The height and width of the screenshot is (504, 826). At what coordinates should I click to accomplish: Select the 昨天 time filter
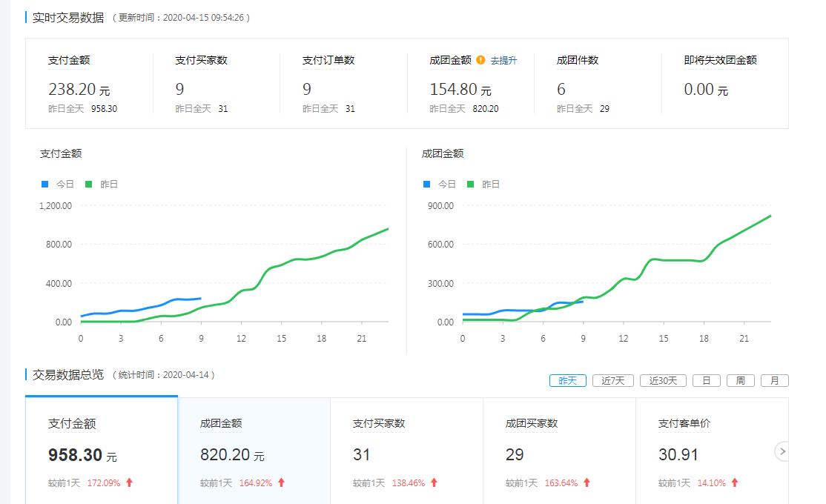coord(566,379)
